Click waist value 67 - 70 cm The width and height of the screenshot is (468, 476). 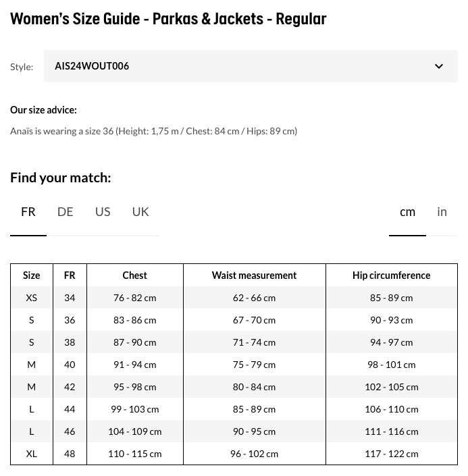click(x=254, y=320)
